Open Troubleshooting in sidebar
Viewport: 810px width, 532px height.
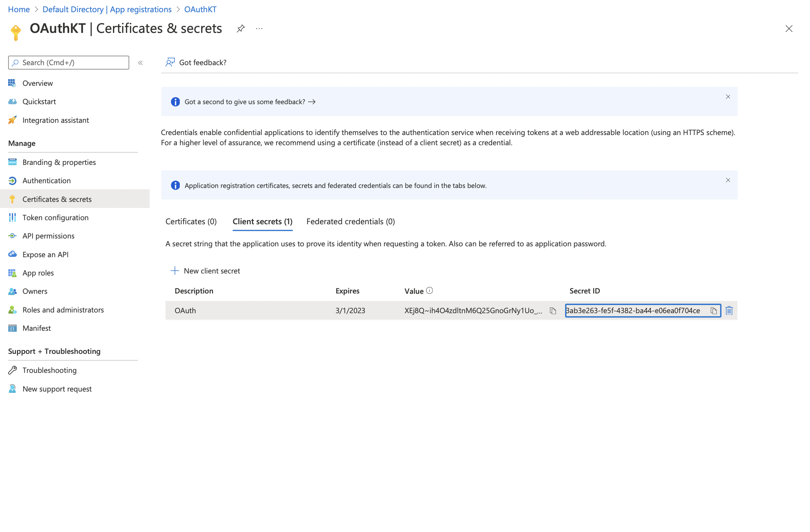pos(49,370)
